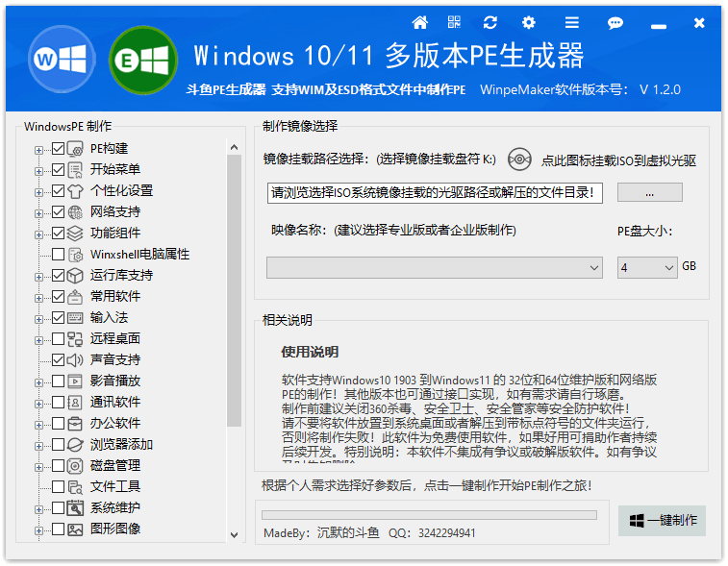Uncheck the 网络支持 checkbox
728x566 pixels.
click(x=58, y=212)
